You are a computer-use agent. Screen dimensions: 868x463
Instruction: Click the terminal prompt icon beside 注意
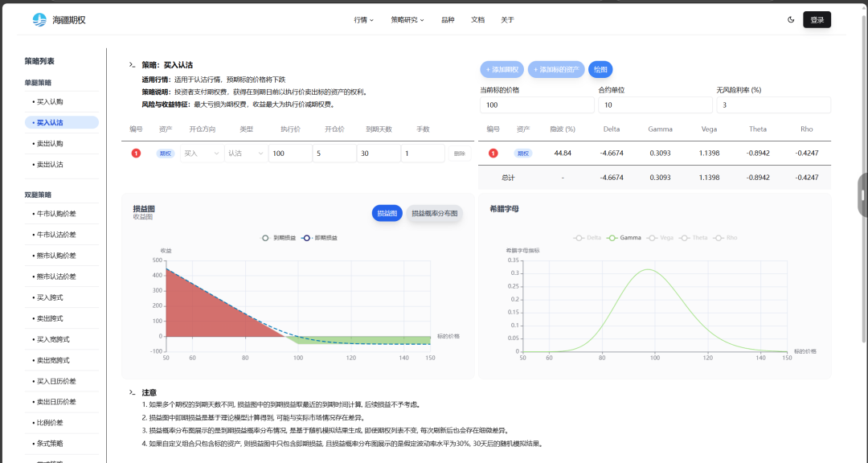(132, 392)
